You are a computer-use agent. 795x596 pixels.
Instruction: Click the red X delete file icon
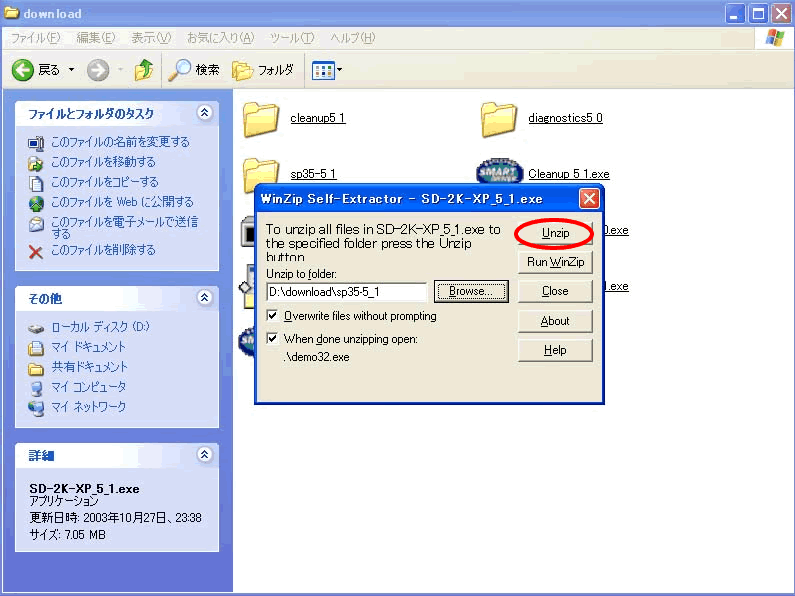pyautogui.click(x=35, y=251)
